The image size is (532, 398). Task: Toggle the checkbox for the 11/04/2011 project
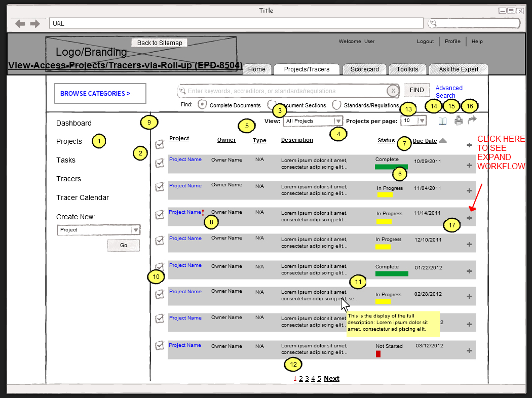point(160,187)
